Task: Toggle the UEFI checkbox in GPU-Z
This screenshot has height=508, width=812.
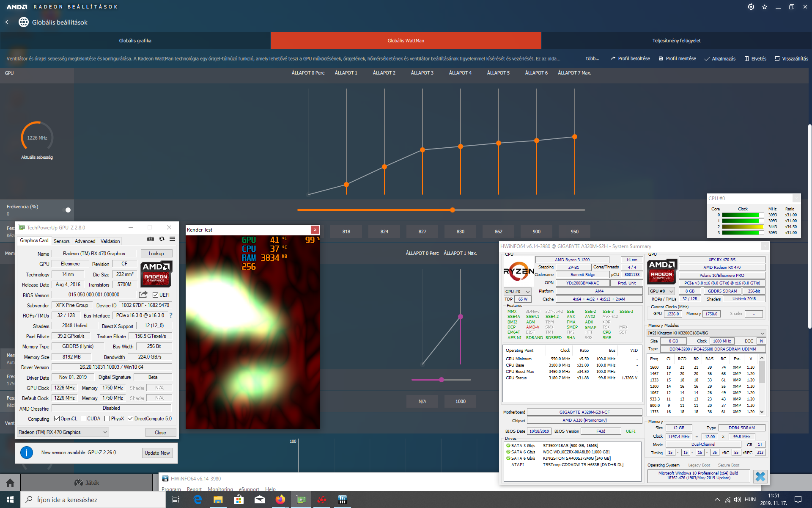Action: [155, 295]
